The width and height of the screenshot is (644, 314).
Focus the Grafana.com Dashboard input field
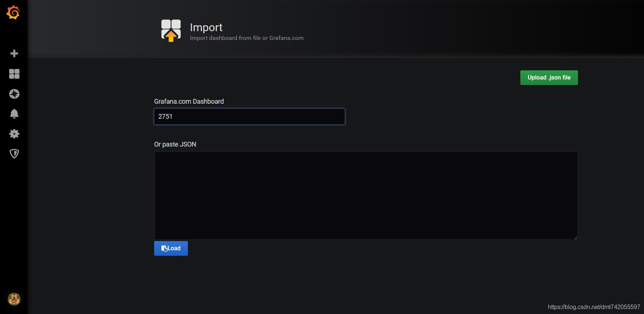[x=250, y=117]
